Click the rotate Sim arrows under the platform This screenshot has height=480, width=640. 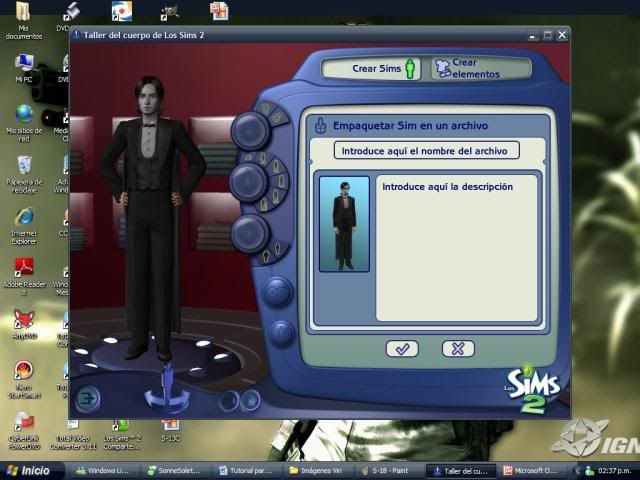(x=167, y=400)
